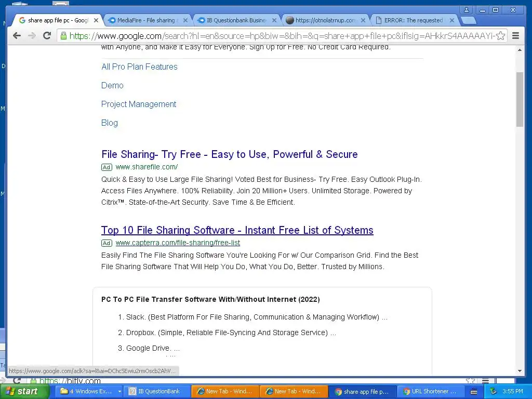Viewport: 532px width, 399px height.
Task: Click the 3:55 PM clock
Action: click(x=513, y=391)
